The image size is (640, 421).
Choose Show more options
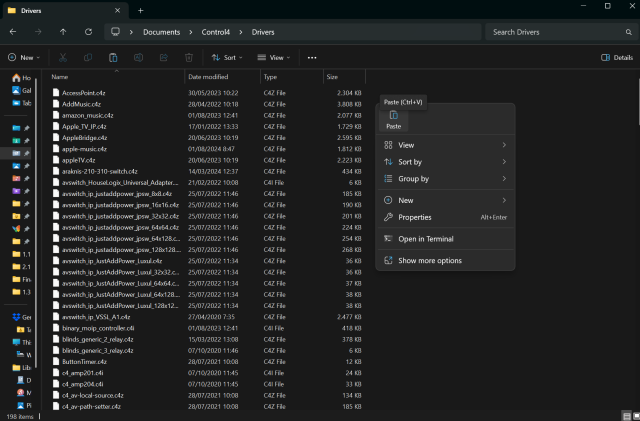[x=445, y=261]
